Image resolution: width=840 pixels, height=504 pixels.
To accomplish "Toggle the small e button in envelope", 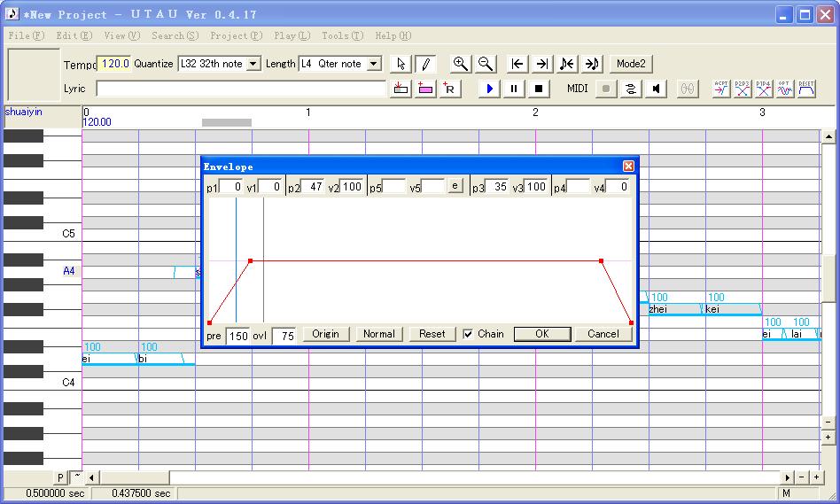I will (x=455, y=186).
